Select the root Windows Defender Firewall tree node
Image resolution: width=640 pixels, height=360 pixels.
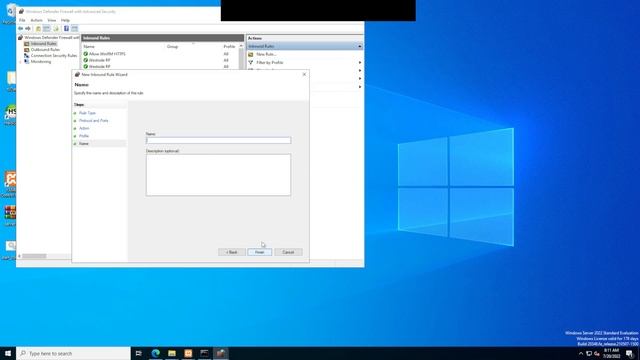click(x=51, y=38)
